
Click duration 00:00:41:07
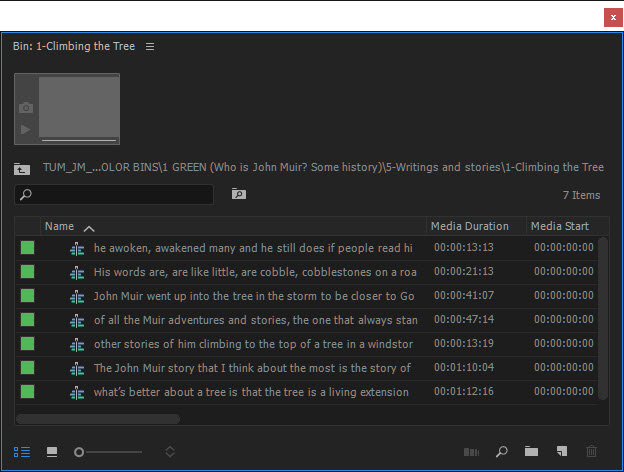[464, 295]
